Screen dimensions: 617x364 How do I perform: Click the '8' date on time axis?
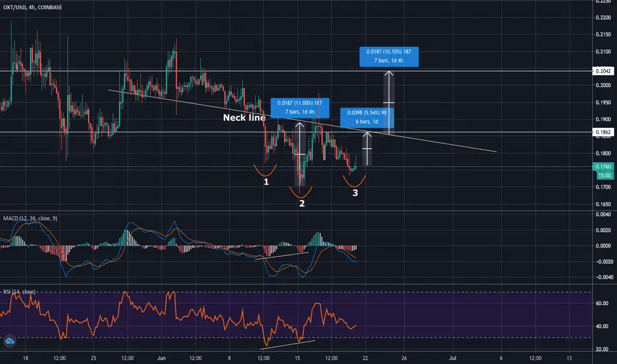point(230,358)
